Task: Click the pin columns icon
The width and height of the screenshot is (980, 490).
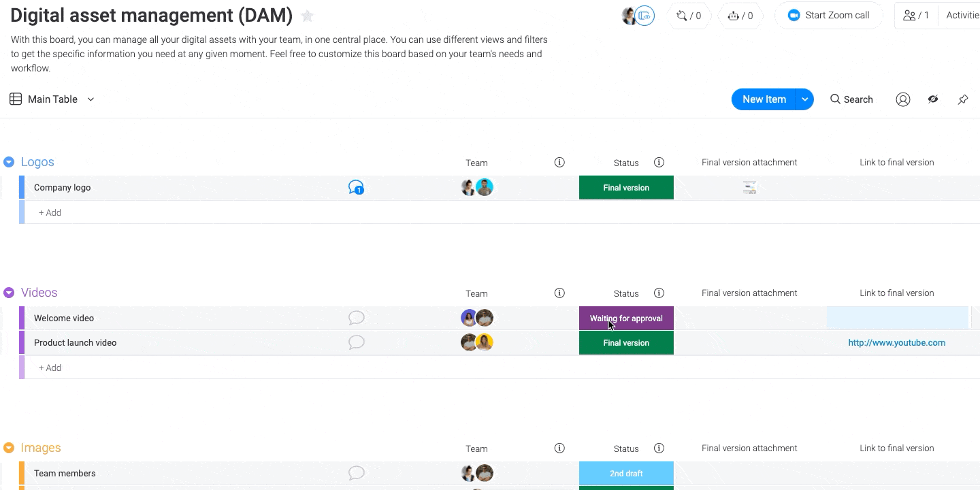Action: 963,99
